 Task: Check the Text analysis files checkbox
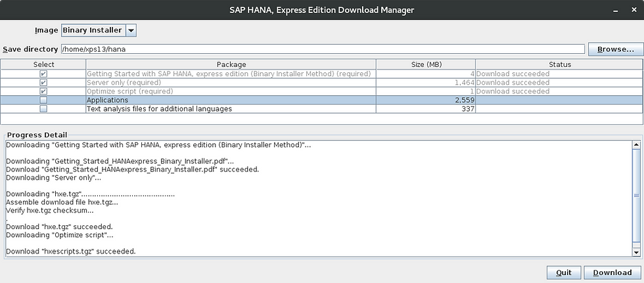tap(43, 109)
